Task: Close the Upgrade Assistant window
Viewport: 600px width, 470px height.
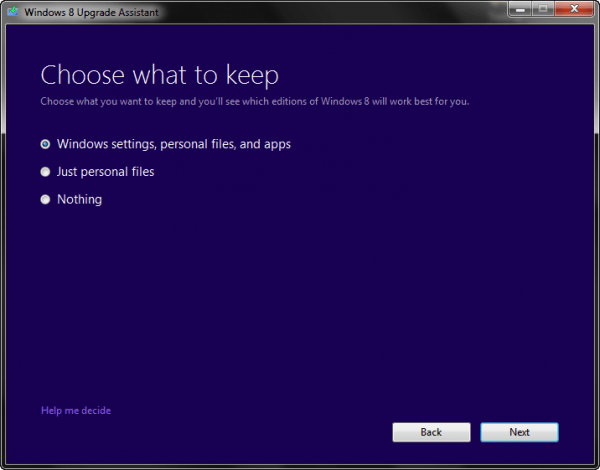Action: [x=574, y=8]
